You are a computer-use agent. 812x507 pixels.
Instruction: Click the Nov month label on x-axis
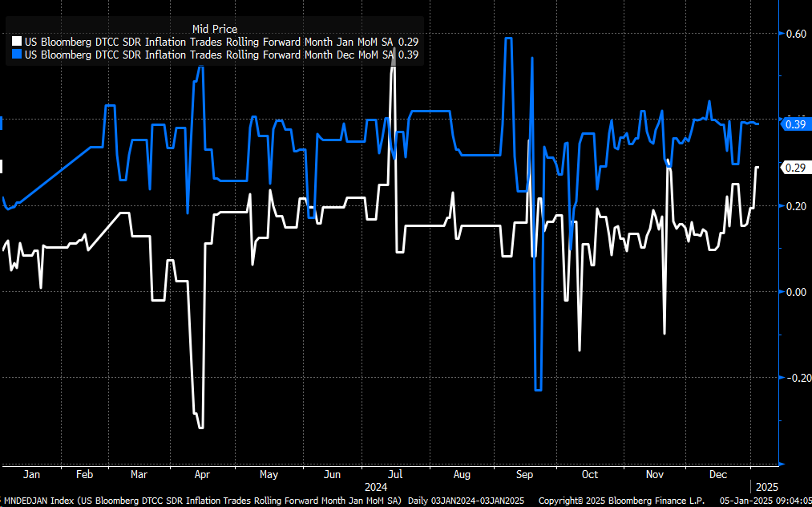pyautogui.click(x=656, y=474)
